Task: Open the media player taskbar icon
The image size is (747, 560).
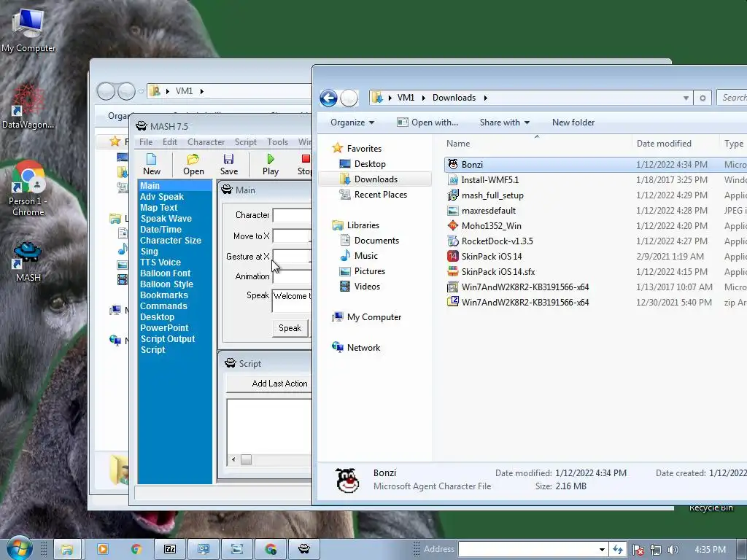Action: pos(102,550)
